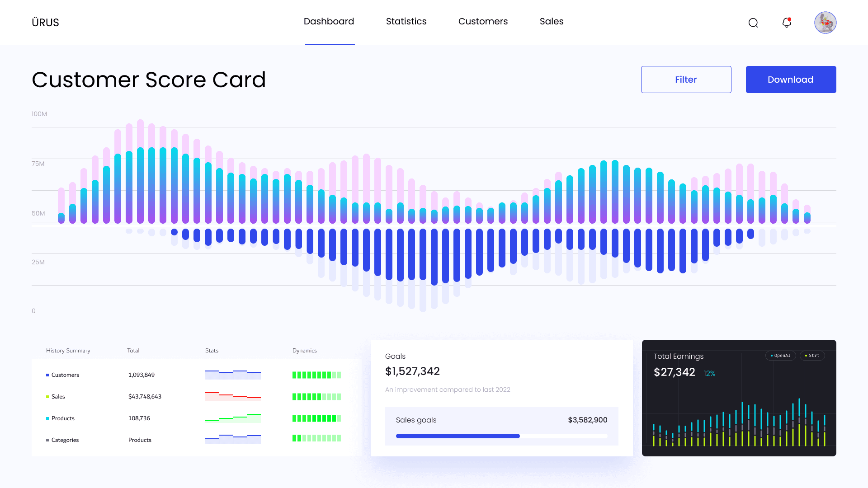Toggle the OpenAI legend chip
This screenshot has height=488, width=868.
pos(781,356)
